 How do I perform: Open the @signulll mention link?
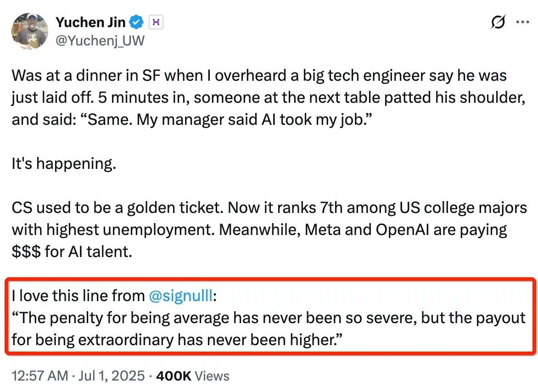pyautogui.click(x=181, y=296)
